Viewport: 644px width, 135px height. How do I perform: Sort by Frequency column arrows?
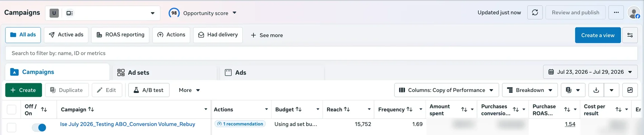(x=409, y=109)
